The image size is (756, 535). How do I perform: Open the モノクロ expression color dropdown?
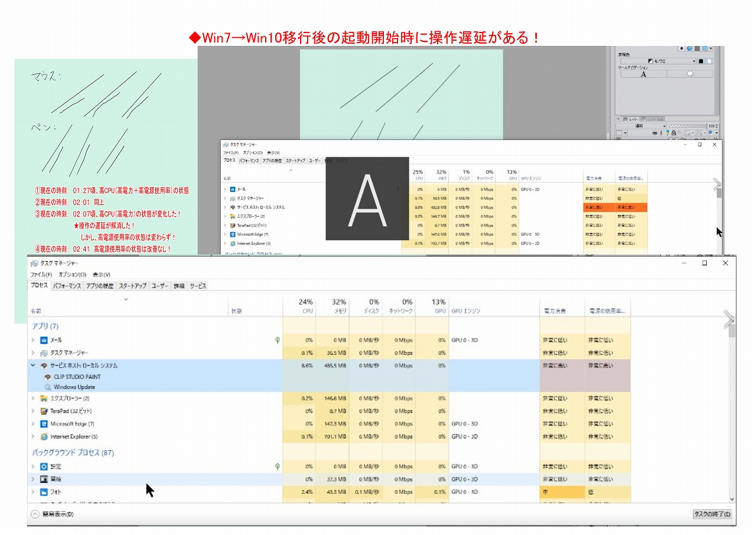(x=672, y=61)
